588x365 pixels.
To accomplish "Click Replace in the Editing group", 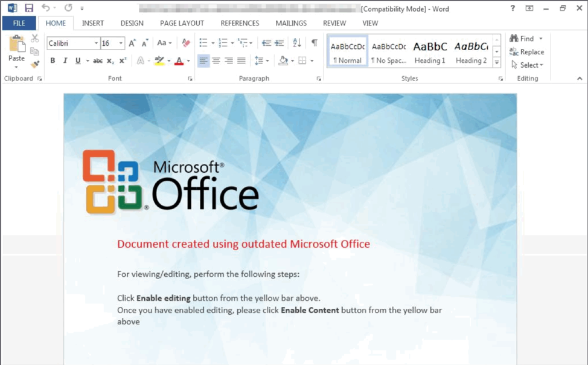I will coord(527,52).
